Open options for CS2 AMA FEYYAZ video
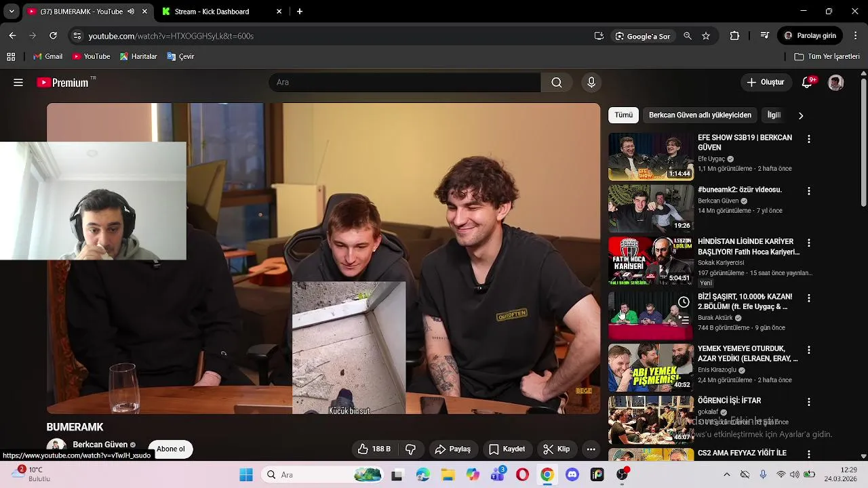The image size is (868, 488). [x=808, y=454]
